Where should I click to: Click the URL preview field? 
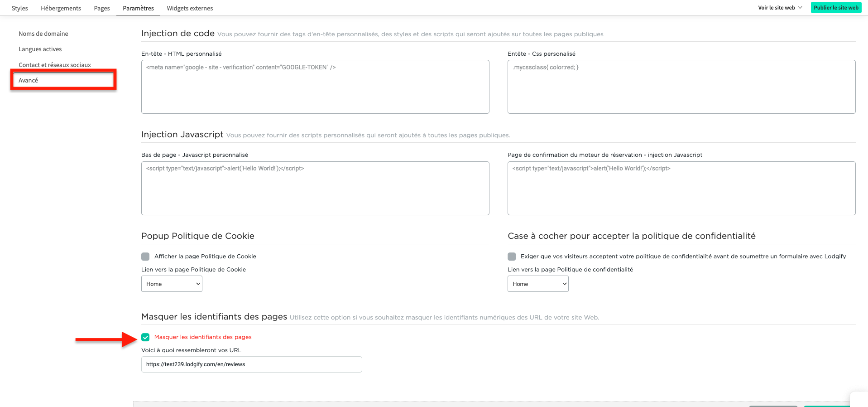tap(251, 364)
